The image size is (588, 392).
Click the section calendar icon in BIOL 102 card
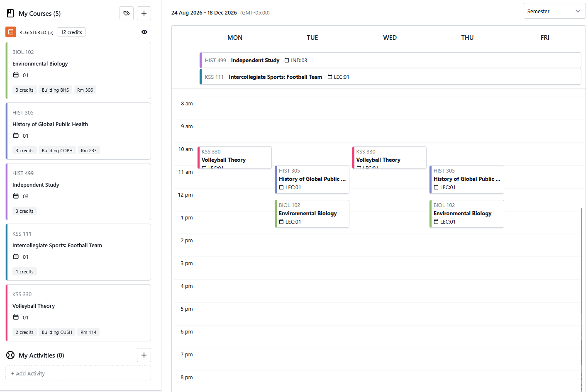click(x=16, y=75)
